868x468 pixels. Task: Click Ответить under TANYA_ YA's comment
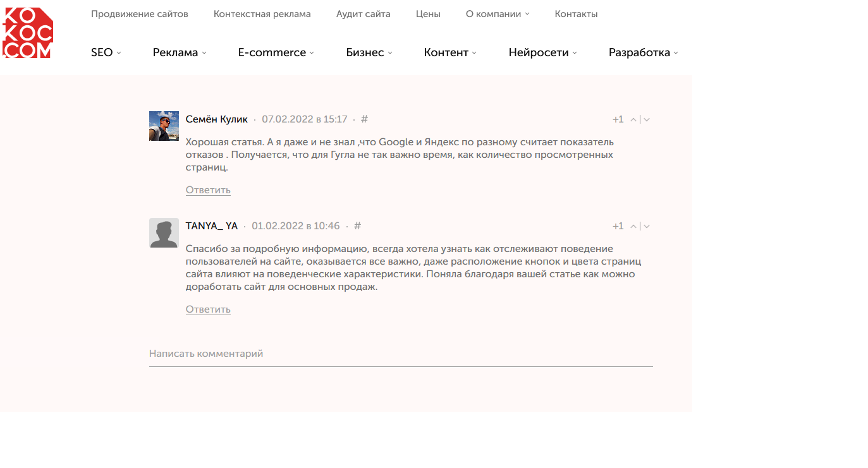pyautogui.click(x=208, y=309)
